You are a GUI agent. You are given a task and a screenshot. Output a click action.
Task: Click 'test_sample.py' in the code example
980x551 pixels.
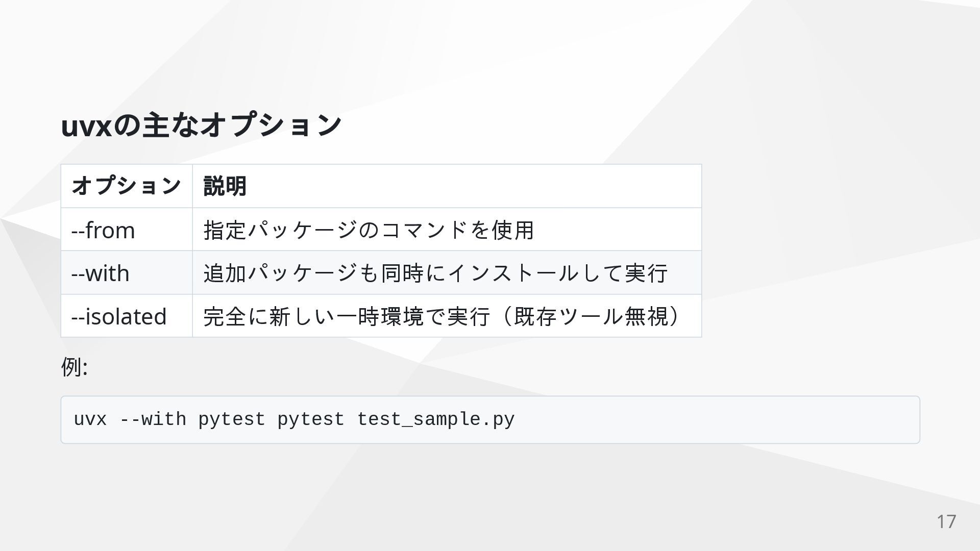[x=435, y=419]
